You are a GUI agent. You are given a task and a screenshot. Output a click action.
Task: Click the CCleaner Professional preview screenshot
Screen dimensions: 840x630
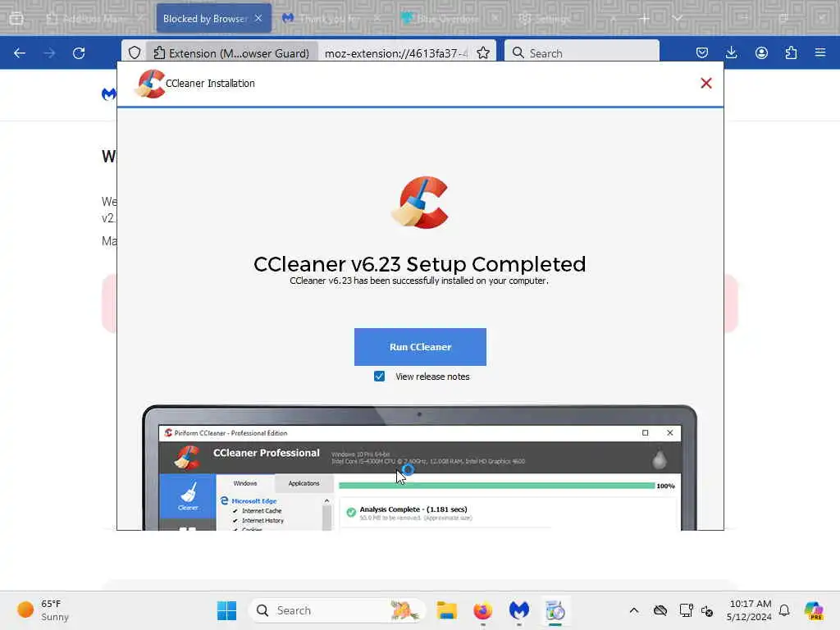(x=419, y=468)
